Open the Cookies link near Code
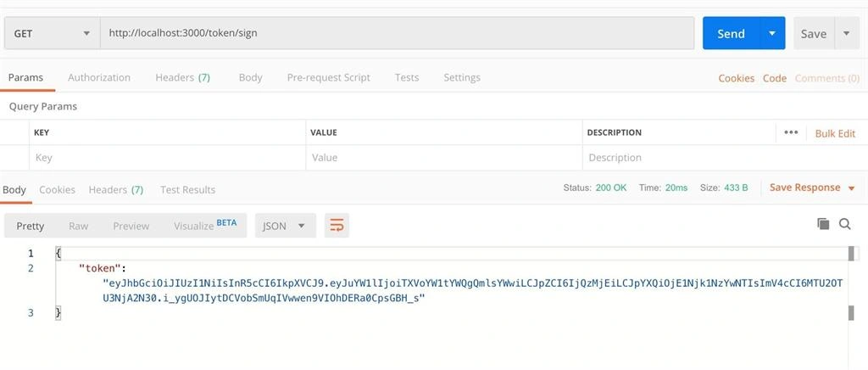The image size is (868, 370). (x=737, y=78)
